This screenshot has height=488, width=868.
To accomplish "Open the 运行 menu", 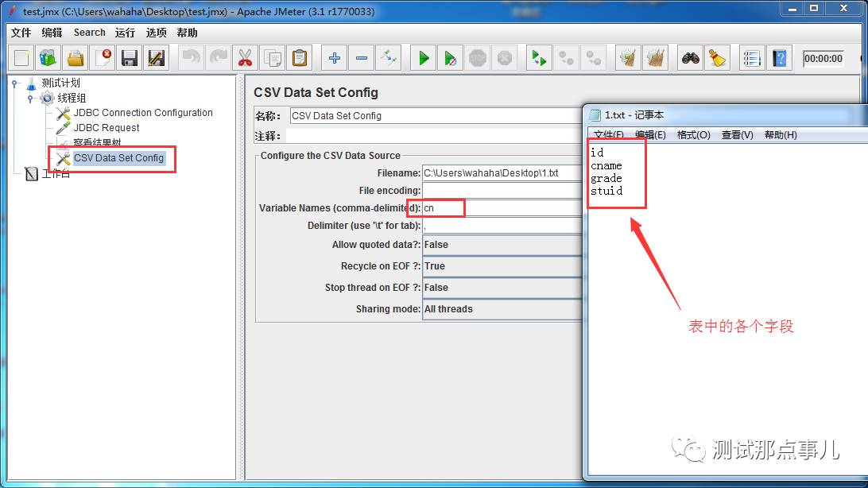I will point(125,33).
